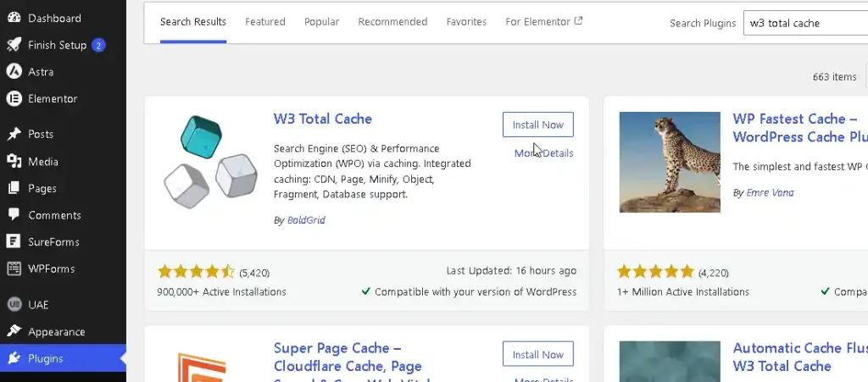Switch to the Popular plugins tab
The image size is (868, 382).
(321, 22)
